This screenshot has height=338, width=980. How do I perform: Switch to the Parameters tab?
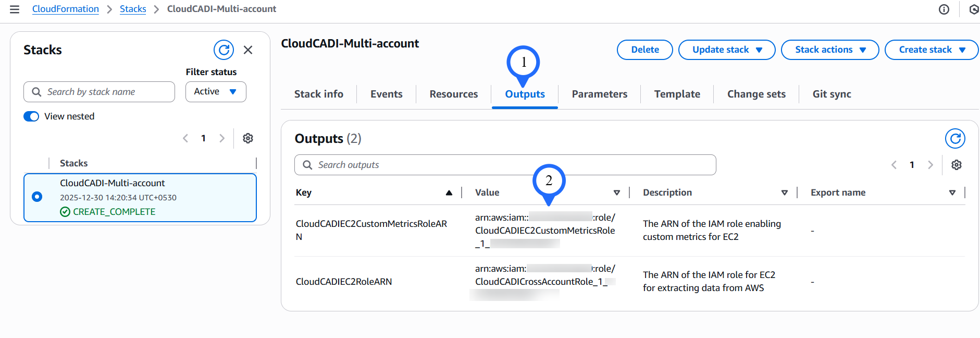pos(599,94)
